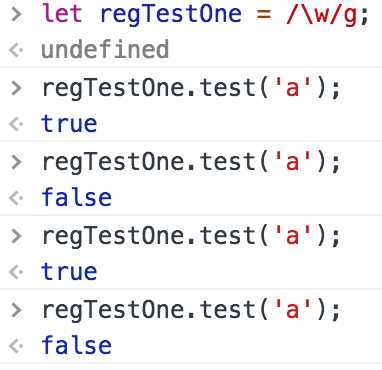382x370 pixels.
Task: Click the purple let keyword
Action: (62, 14)
